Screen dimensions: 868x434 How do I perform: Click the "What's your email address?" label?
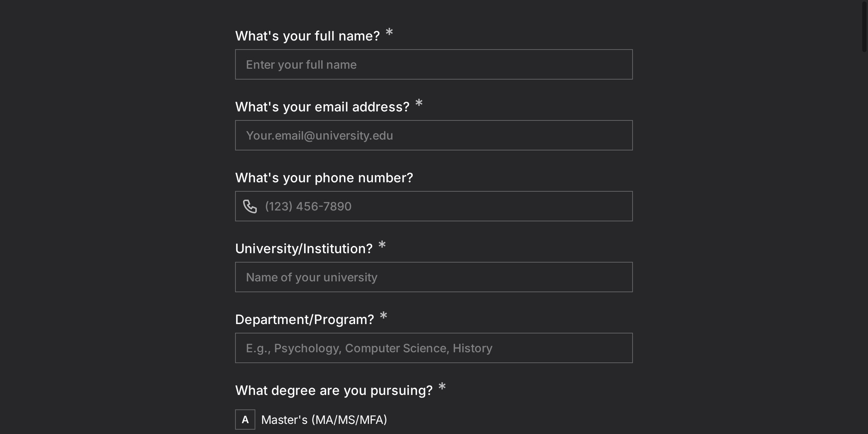pos(322,107)
